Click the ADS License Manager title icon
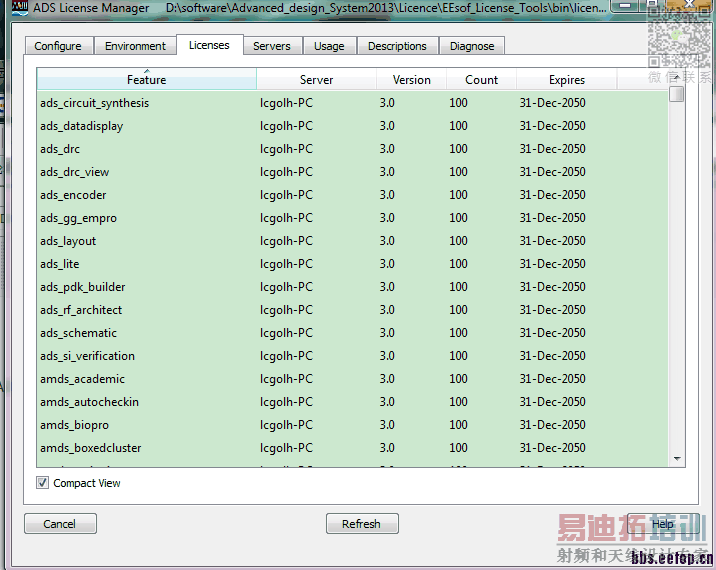716x570 pixels. [x=20, y=7]
